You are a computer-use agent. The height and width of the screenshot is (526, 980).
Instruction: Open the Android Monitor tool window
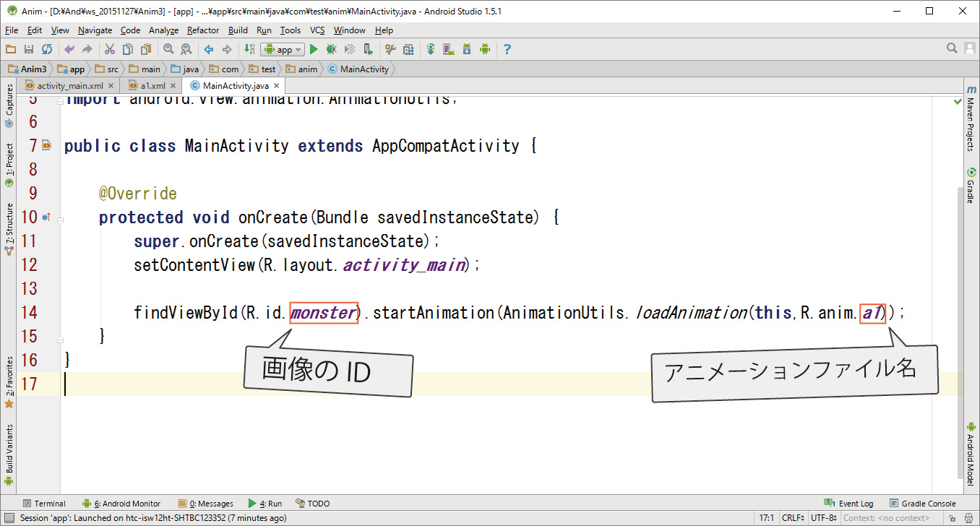(121, 504)
